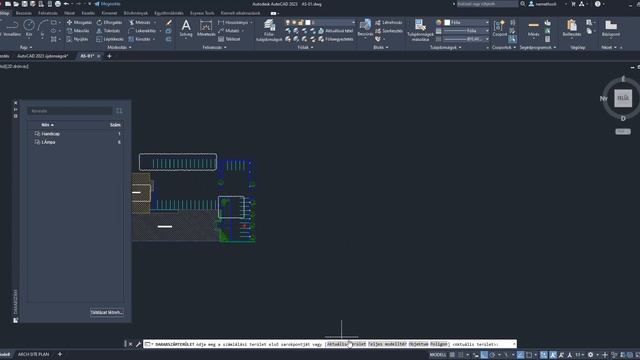Select the Kör circle tool

coord(29,29)
